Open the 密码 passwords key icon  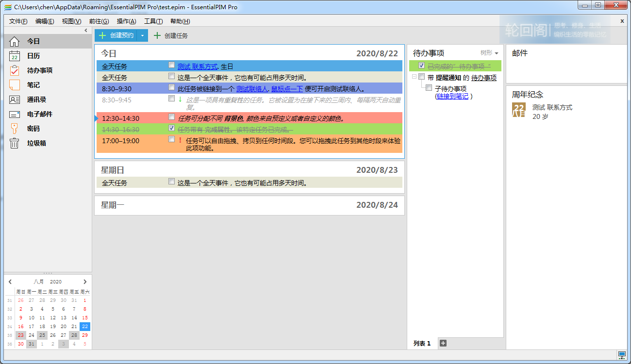point(15,129)
